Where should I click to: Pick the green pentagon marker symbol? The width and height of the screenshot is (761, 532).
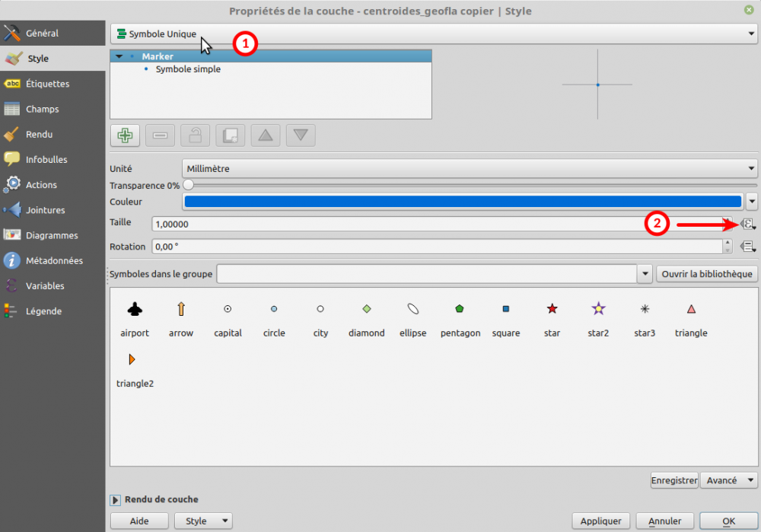[x=460, y=309]
